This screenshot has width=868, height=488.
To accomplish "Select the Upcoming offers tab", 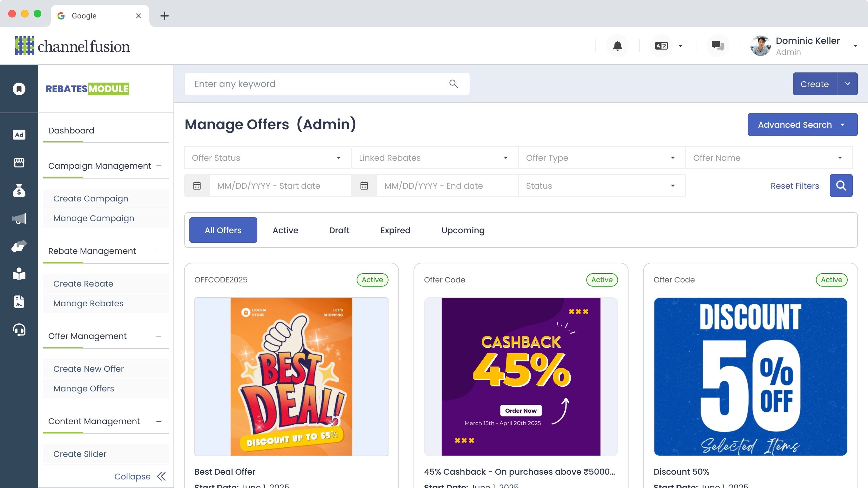I will coord(463,230).
